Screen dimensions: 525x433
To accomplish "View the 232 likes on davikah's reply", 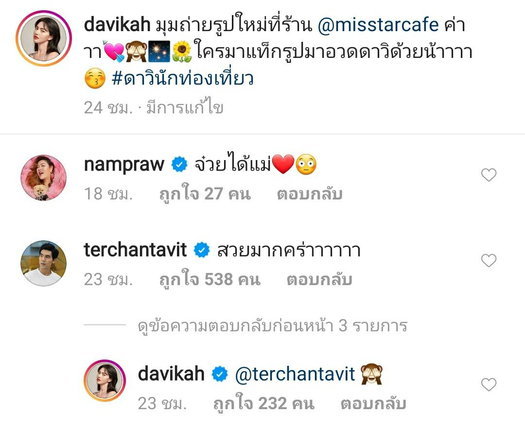I will click(x=264, y=403).
